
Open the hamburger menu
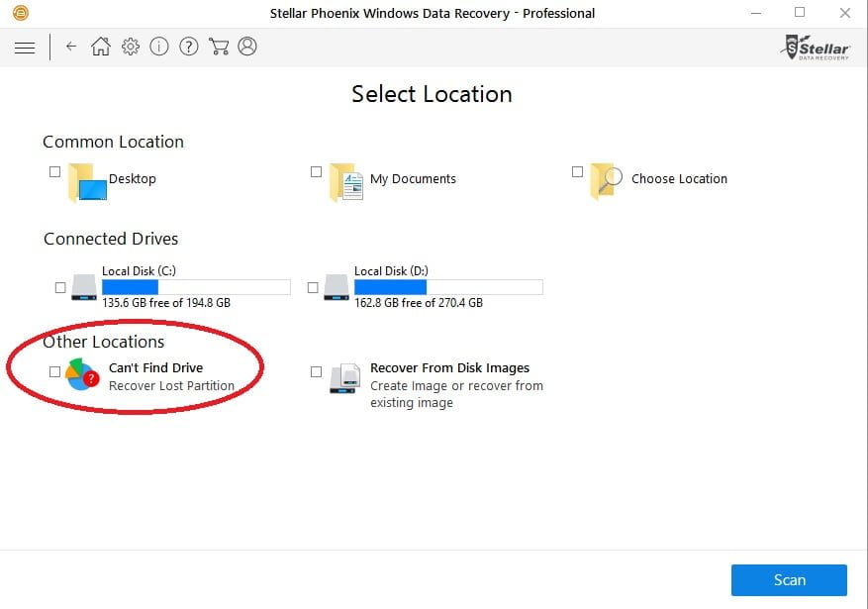point(25,48)
